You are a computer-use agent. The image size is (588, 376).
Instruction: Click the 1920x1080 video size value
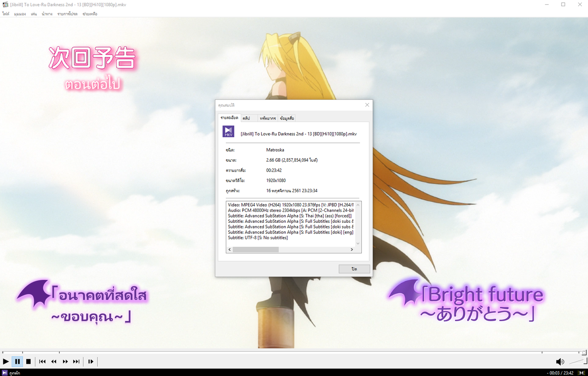[x=276, y=180]
